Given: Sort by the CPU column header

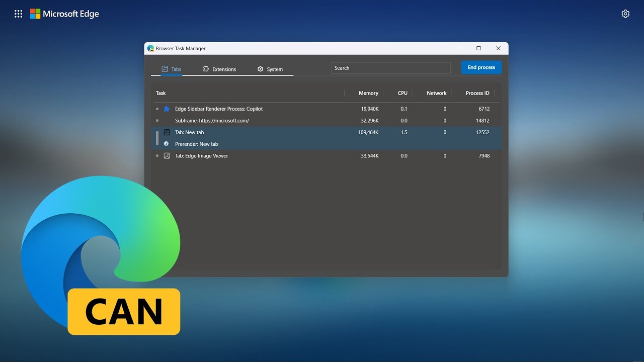Looking at the screenshot, I should 403,93.
